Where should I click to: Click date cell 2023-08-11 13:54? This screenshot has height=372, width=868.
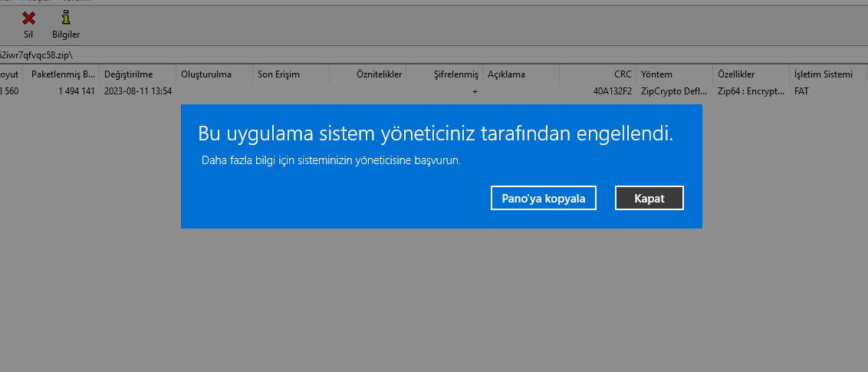tap(138, 91)
